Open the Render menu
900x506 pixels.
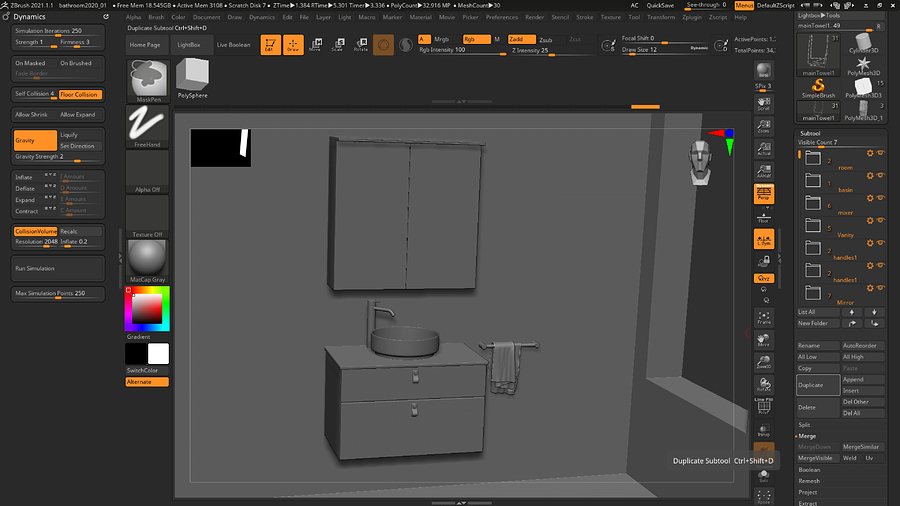tap(534, 17)
